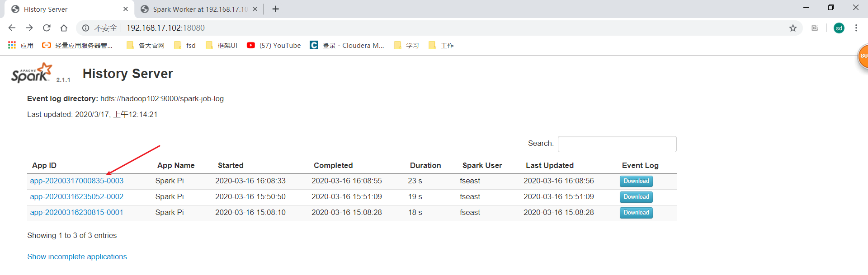
Task: Open the 框架UI bookmark folder
Action: [x=222, y=46]
